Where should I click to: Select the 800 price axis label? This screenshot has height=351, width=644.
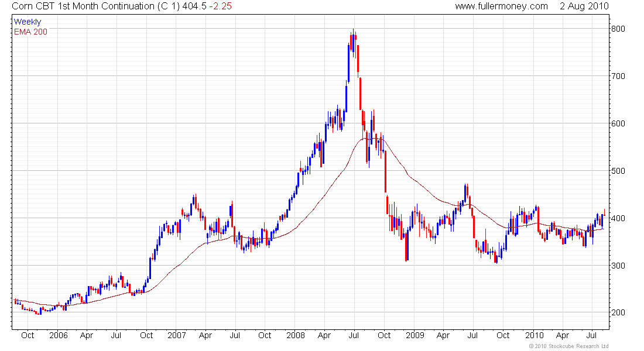pos(618,29)
